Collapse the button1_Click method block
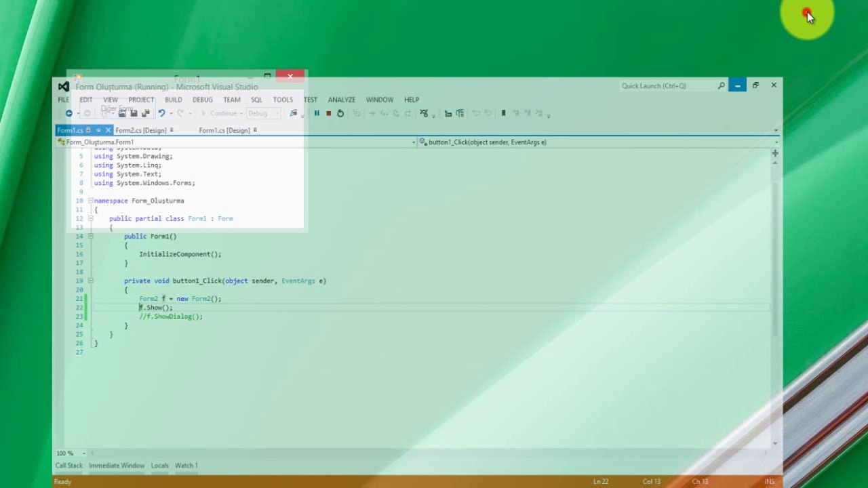Viewport: 868px width, 488px height. tap(90, 281)
